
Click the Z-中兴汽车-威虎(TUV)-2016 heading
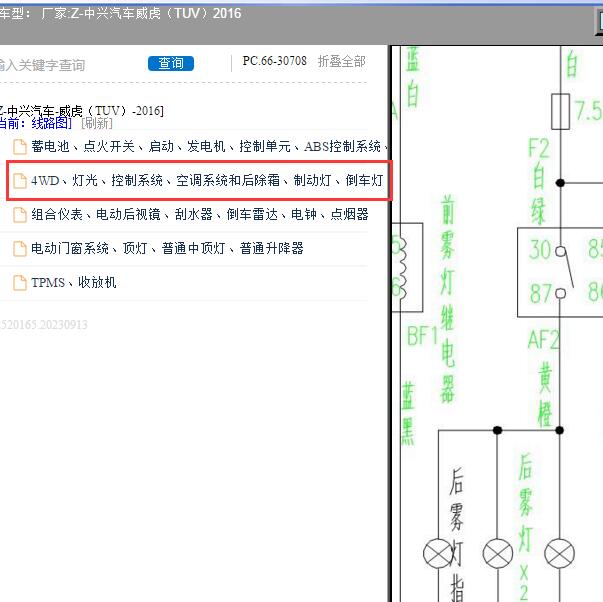tap(82, 111)
